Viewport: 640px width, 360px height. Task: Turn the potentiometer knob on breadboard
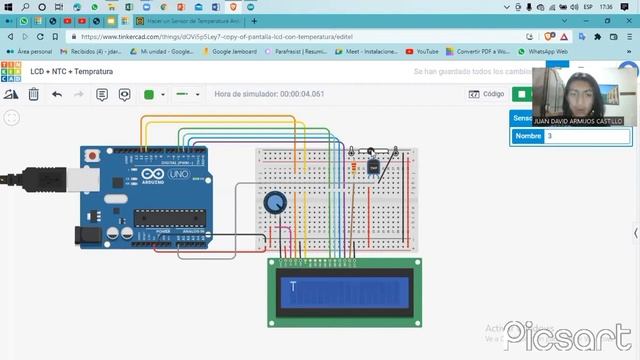tap(275, 202)
